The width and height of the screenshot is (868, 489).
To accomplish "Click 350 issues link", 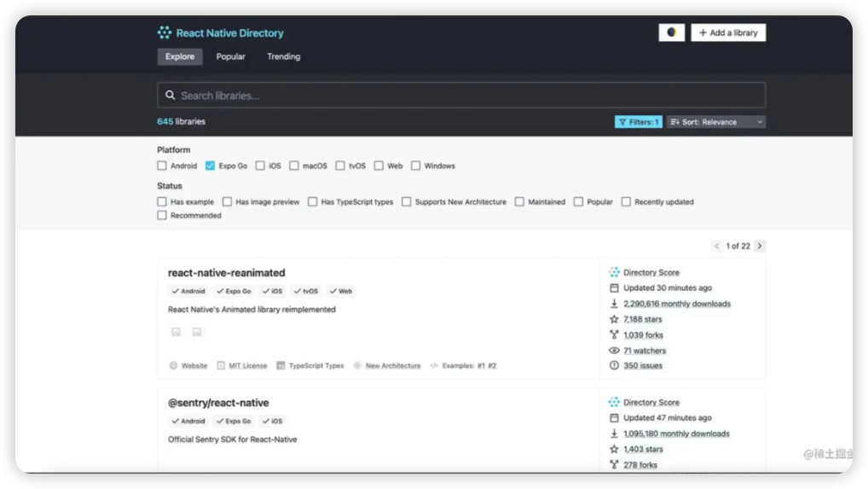I will point(643,365).
